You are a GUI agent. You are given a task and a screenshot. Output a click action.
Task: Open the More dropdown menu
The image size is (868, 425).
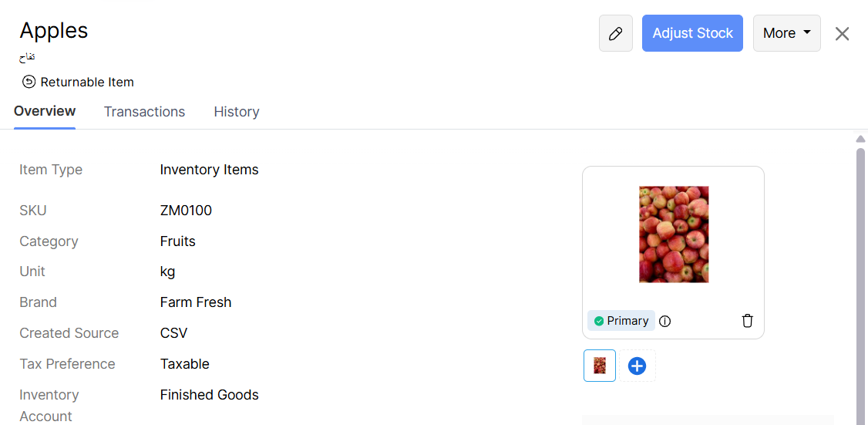point(786,33)
